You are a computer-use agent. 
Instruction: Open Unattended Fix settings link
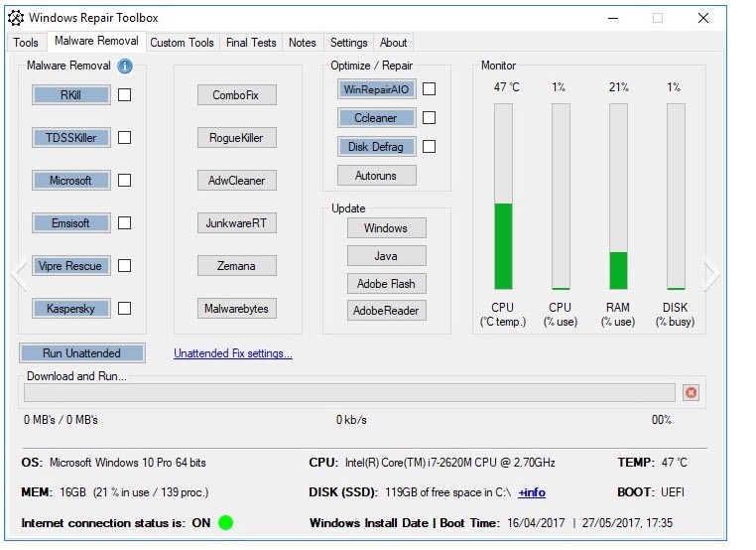pyautogui.click(x=233, y=353)
